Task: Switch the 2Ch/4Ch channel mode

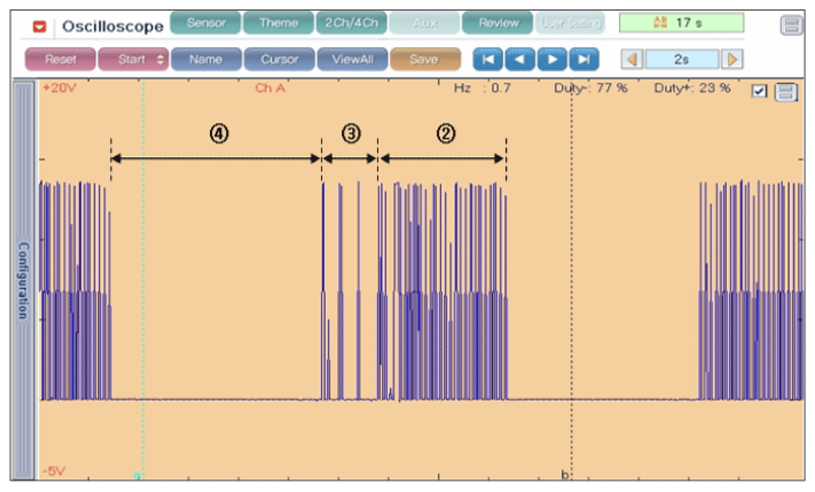Action: click(350, 23)
